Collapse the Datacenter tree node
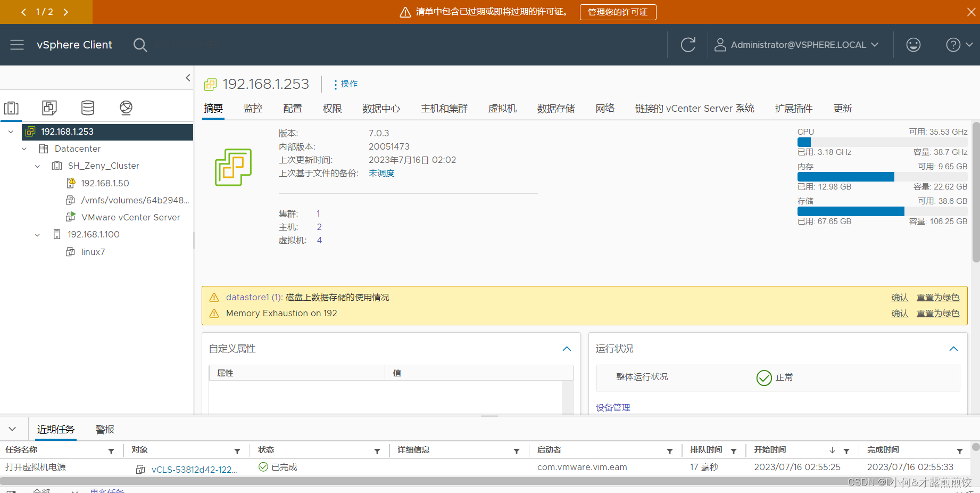 [24, 149]
